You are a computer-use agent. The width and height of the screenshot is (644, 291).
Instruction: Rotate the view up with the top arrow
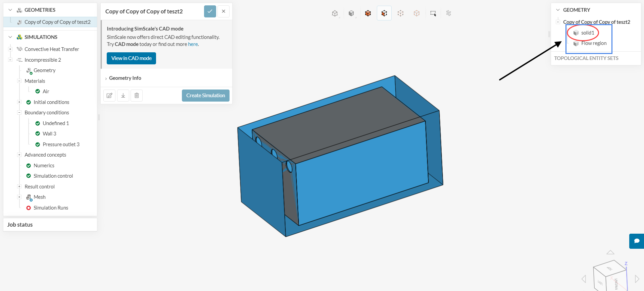pos(610,252)
